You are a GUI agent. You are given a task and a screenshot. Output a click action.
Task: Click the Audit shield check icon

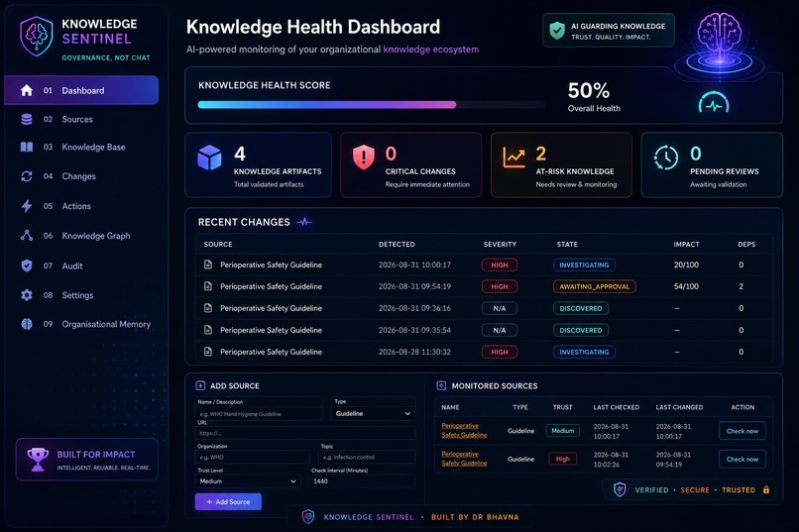tap(27, 266)
